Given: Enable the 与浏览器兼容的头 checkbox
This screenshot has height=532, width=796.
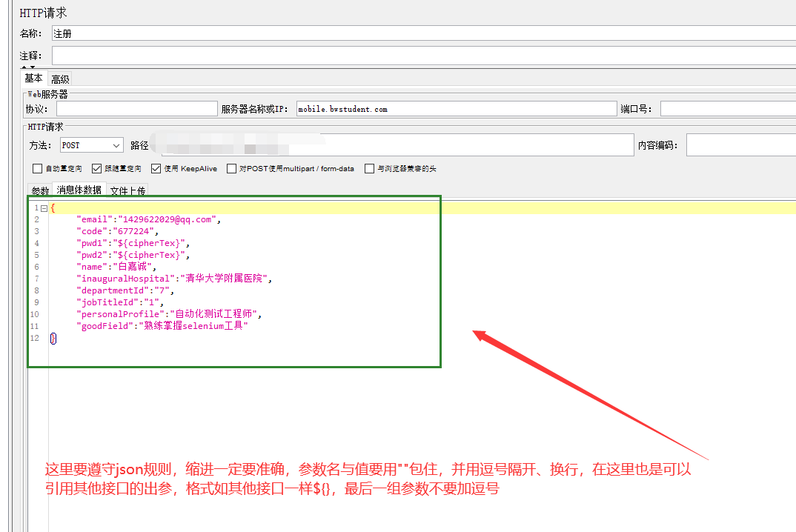Looking at the screenshot, I should (x=368, y=168).
